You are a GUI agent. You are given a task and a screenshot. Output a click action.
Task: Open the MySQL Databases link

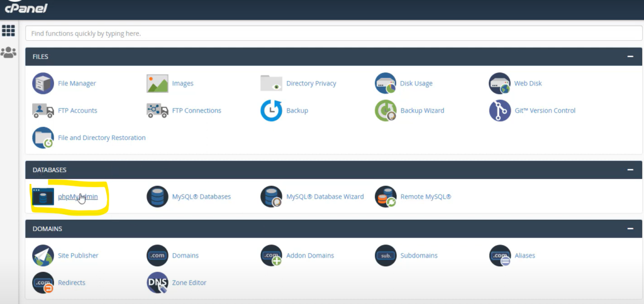(201, 197)
